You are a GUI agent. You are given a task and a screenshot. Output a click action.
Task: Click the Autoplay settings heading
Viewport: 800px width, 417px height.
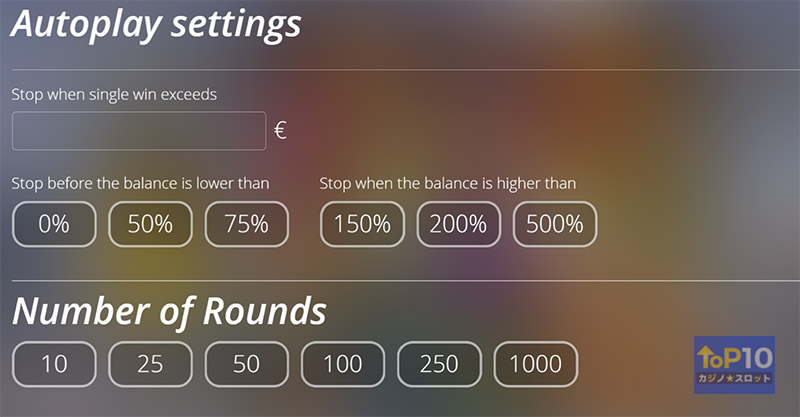tap(155, 24)
